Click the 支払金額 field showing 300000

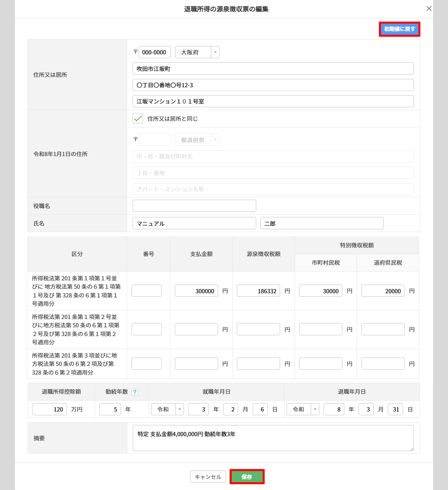196,291
